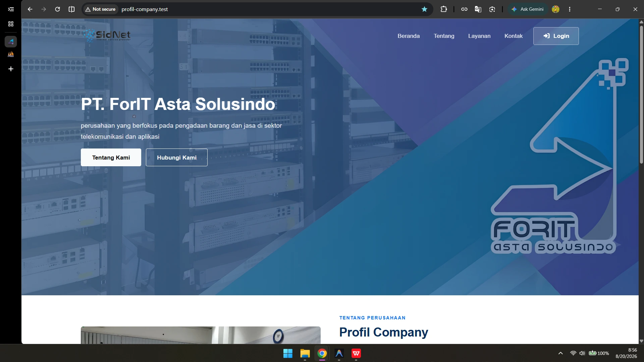Reload the current page
644x362 pixels.
coord(57,9)
